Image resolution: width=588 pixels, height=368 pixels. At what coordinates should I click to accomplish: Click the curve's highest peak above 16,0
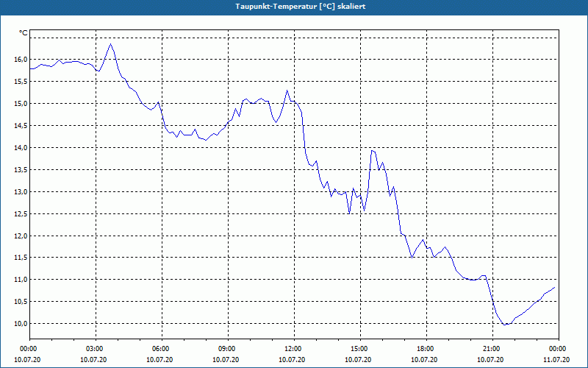111,44
